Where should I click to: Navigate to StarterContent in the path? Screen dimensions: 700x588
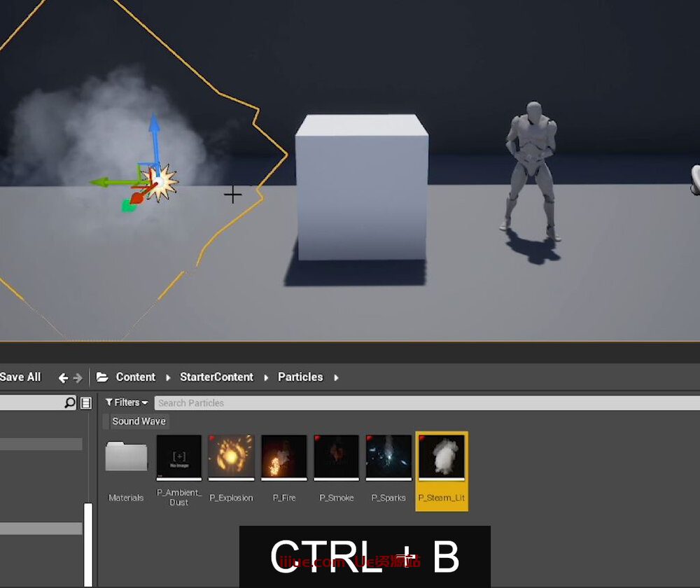[x=216, y=377]
